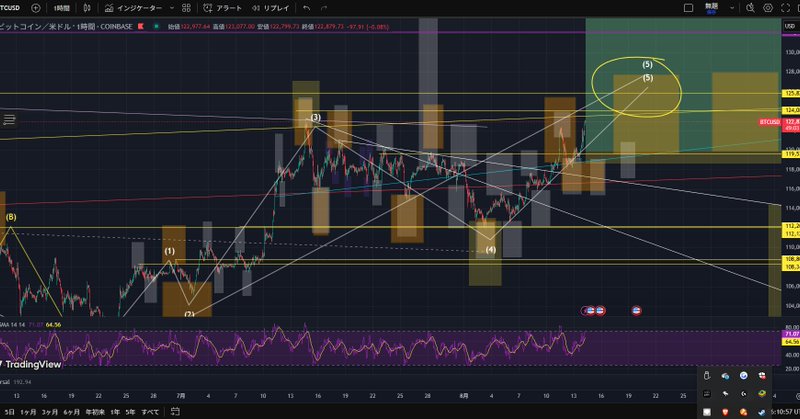Open go-to-date calendar icon
This screenshot has width=800, height=419.
[x=175, y=411]
